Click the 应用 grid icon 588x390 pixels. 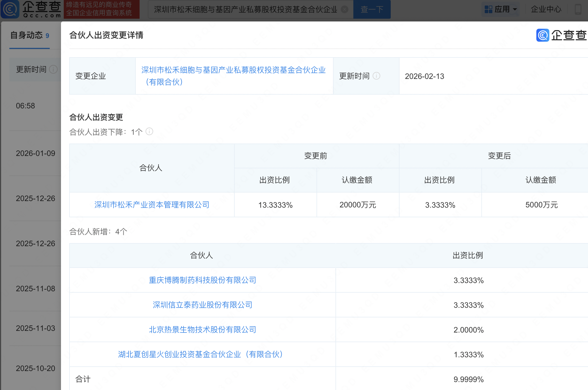[x=488, y=9]
